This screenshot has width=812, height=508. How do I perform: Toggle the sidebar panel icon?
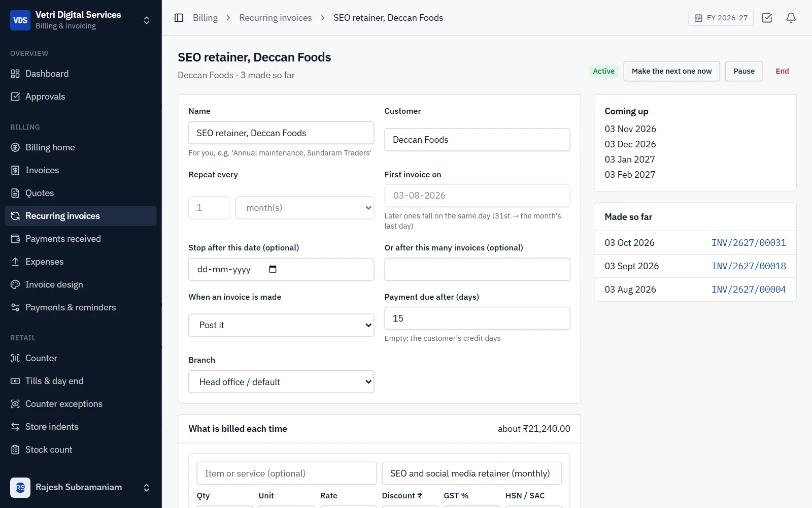point(179,18)
